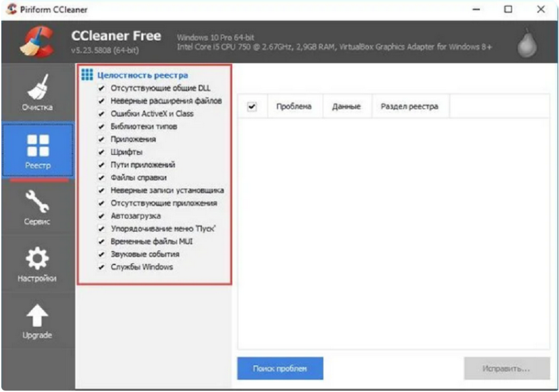Click the Поиск проблем button
This screenshot has width=559, height=392.
[281, 369]
